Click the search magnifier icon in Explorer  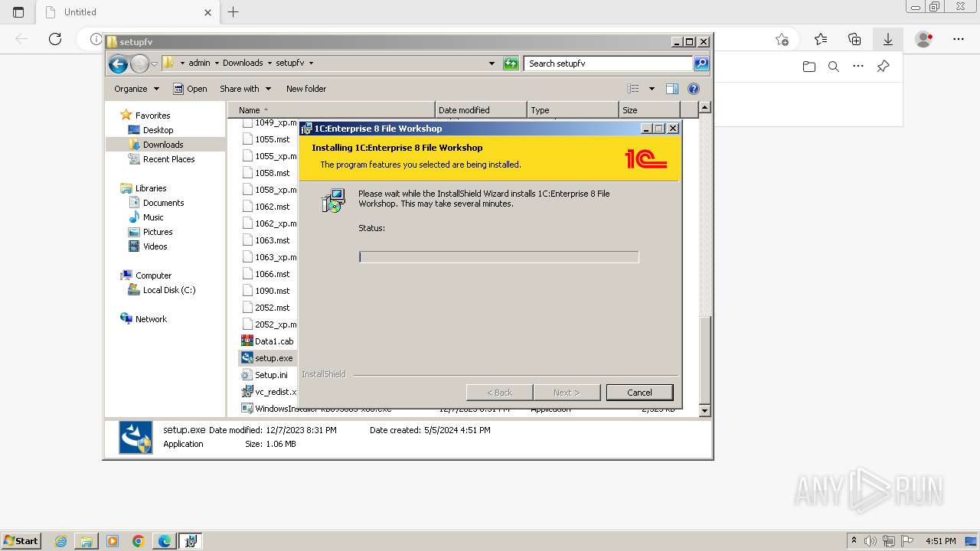[x=701, y=64]
